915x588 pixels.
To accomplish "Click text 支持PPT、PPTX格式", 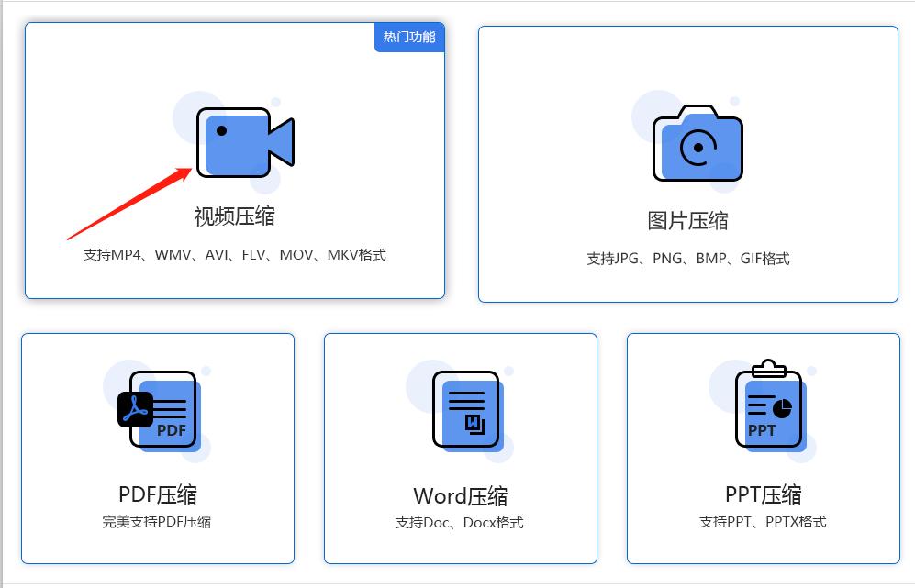I will click(763, 522).
